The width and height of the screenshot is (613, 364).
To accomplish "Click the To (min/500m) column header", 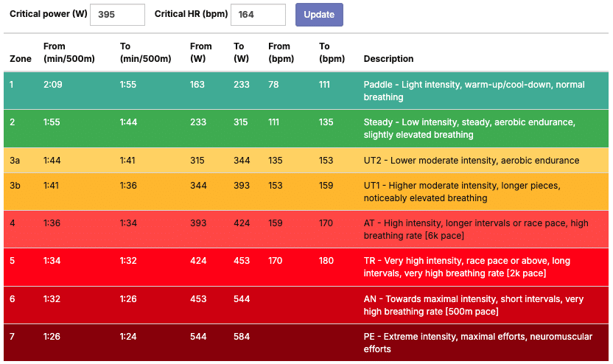I will coord(145,52).
